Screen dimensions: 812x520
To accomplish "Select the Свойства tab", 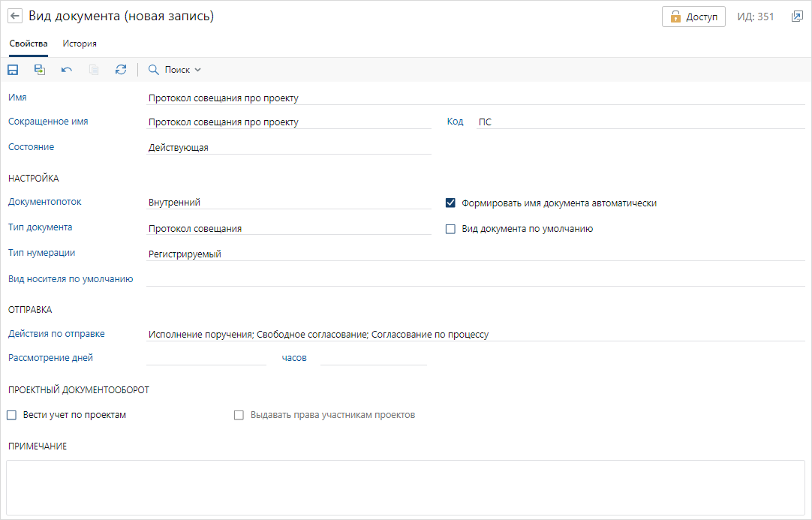I will click(x=29, y=44).
